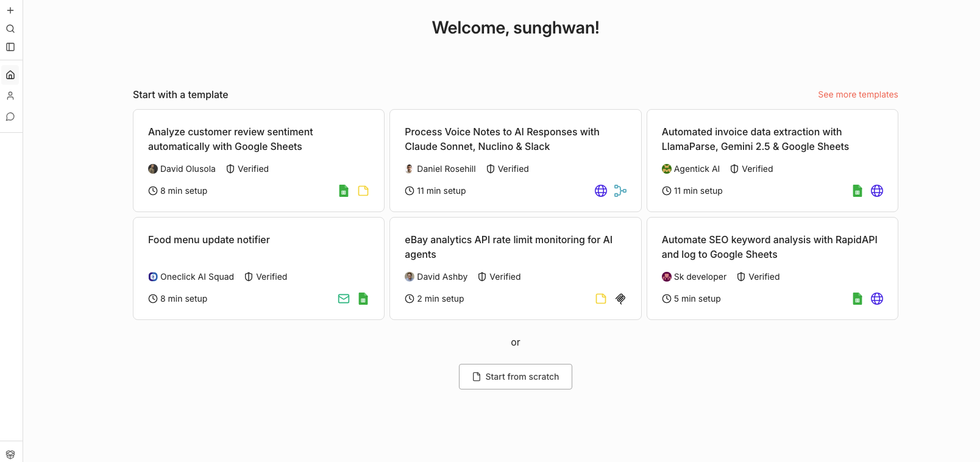This screenshot has height=462, width=980.
Task: Open Analyze customer review sentiment template
Action: 230,139
